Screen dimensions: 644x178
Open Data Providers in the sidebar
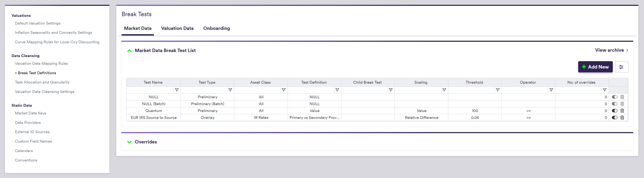(x=28, y=123)
